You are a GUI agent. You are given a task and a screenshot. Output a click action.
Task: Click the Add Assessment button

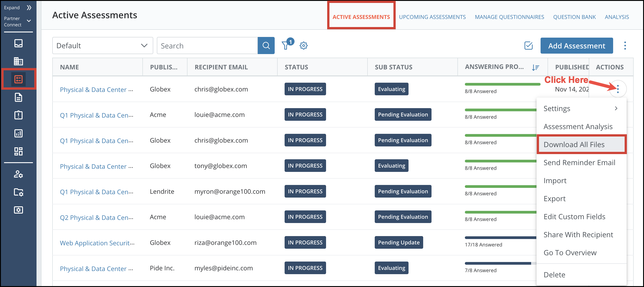pyautogui.click(x=577, y=45)
